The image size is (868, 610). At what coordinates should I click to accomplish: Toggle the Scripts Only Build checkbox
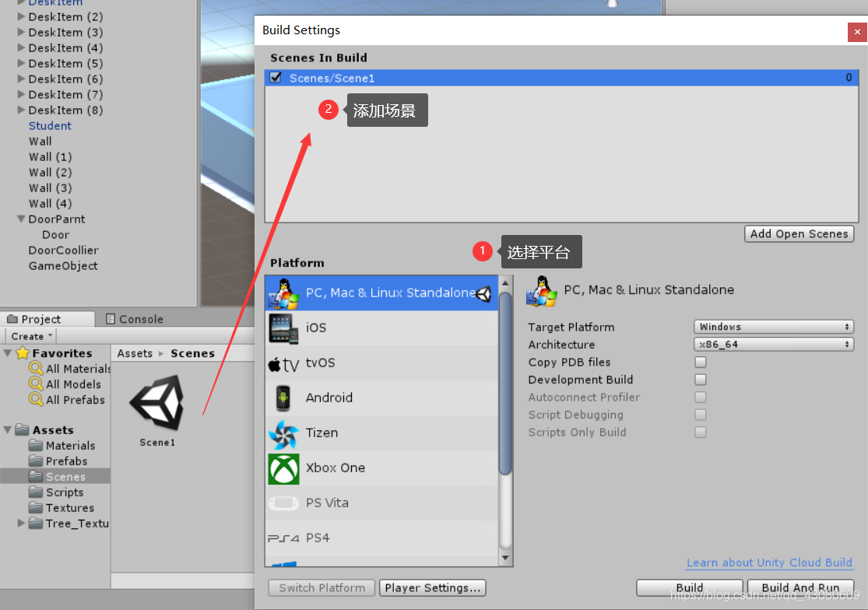point(701,433)
